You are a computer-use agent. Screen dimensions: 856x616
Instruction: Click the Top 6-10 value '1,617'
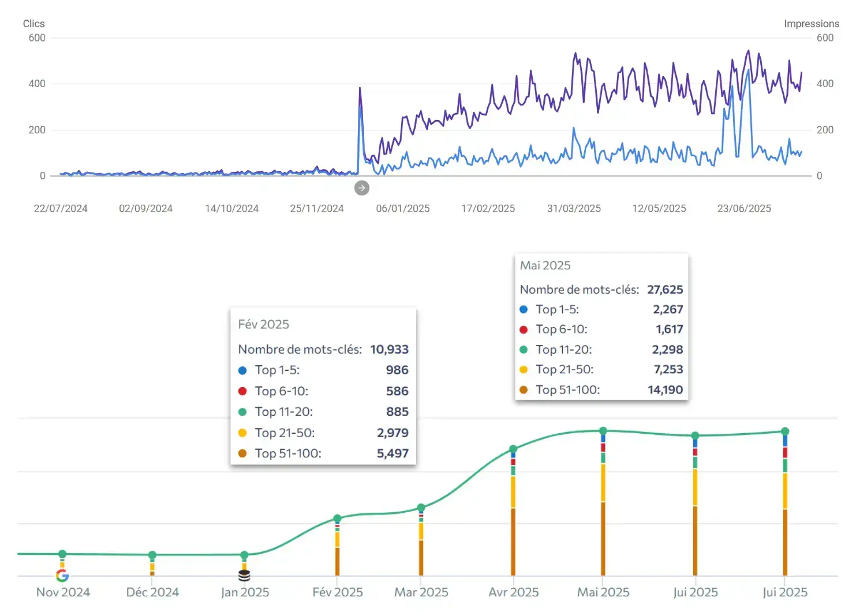(x=670, y=329)
